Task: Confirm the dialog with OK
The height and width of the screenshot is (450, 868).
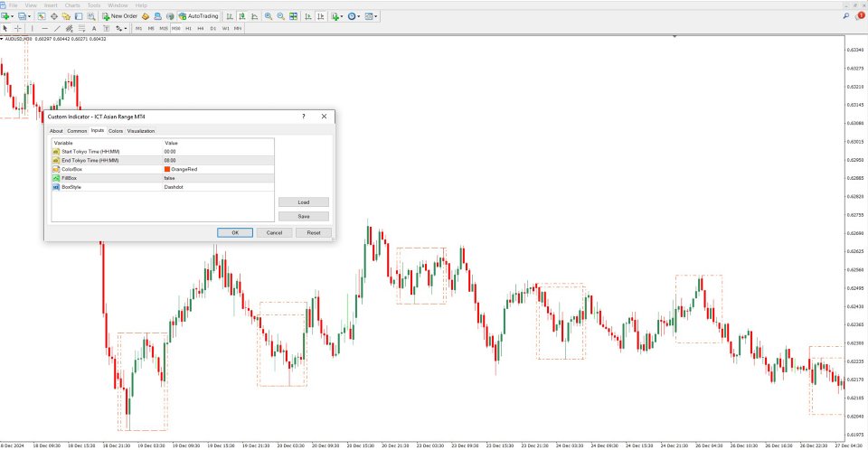Action: pyautogui.click(x=235, y=232)
